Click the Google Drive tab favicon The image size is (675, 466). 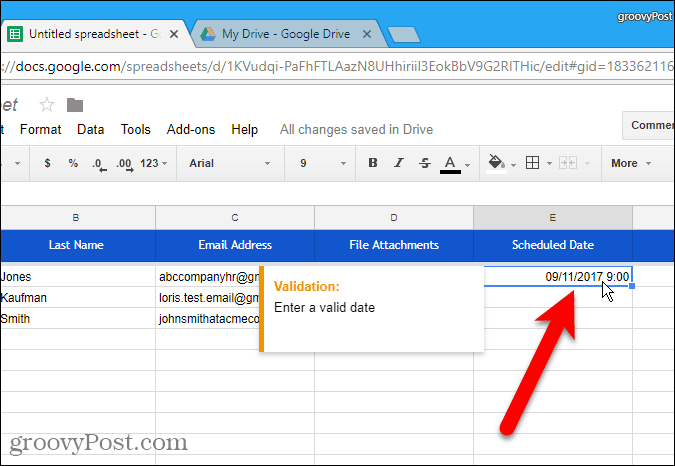pos(208,34)
